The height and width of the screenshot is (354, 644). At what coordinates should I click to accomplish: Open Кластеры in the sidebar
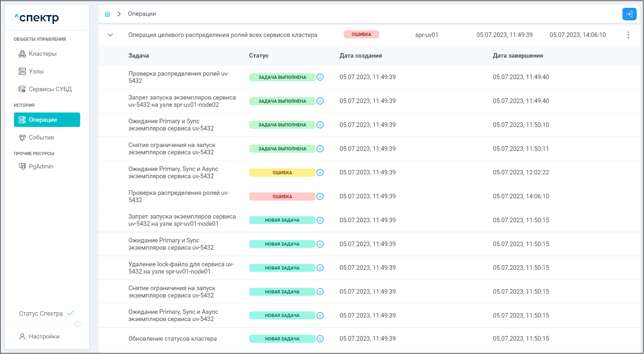(x=42, y=54)
